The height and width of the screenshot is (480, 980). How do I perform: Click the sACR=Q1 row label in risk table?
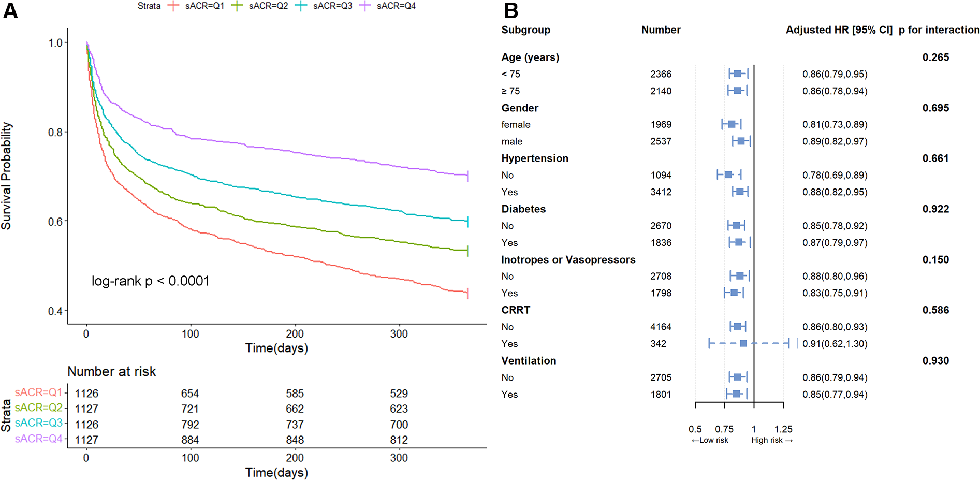click(x=38, y=392)
